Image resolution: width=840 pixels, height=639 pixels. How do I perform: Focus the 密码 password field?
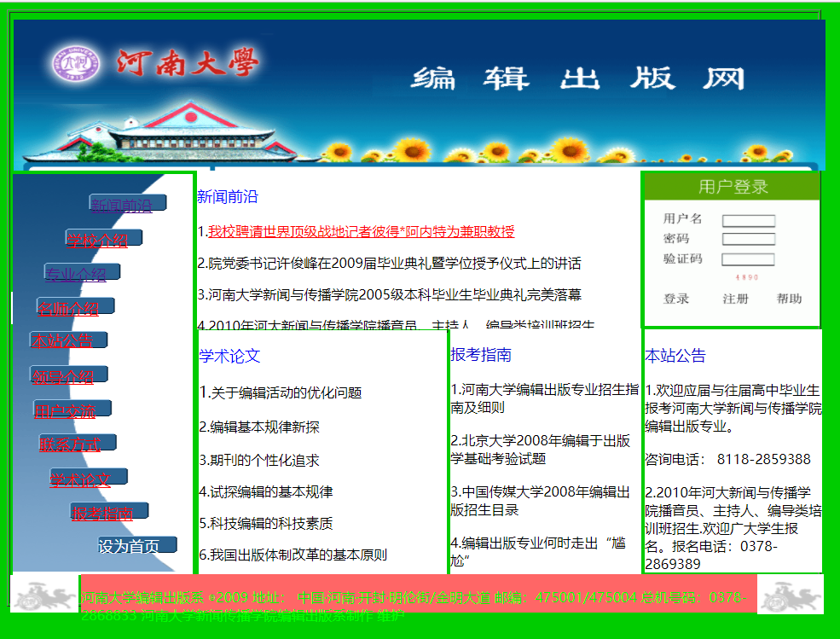[x=748, y=239]
